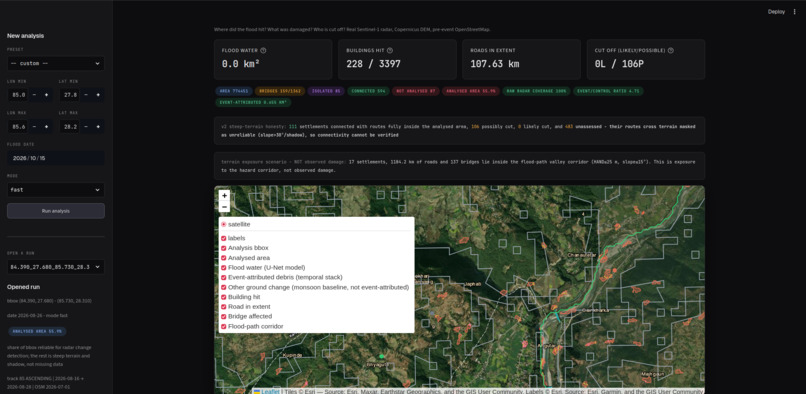Increase the LON MIN value

pos(46,95)
